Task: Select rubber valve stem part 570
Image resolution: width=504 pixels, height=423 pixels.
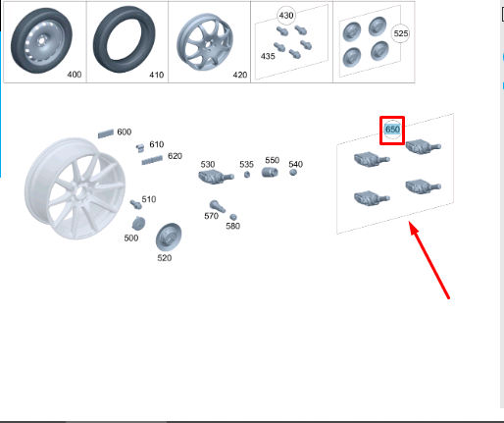Action: tap(217, 207)
